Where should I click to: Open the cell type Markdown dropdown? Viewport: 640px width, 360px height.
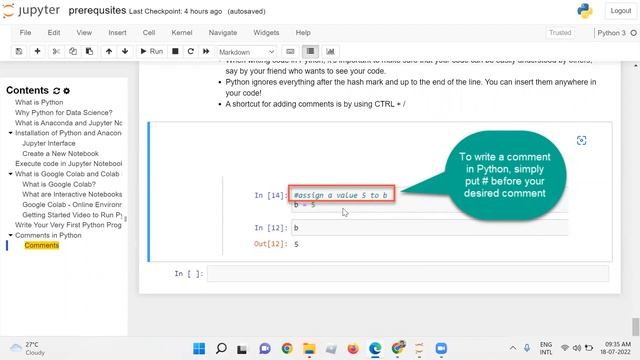246,52
